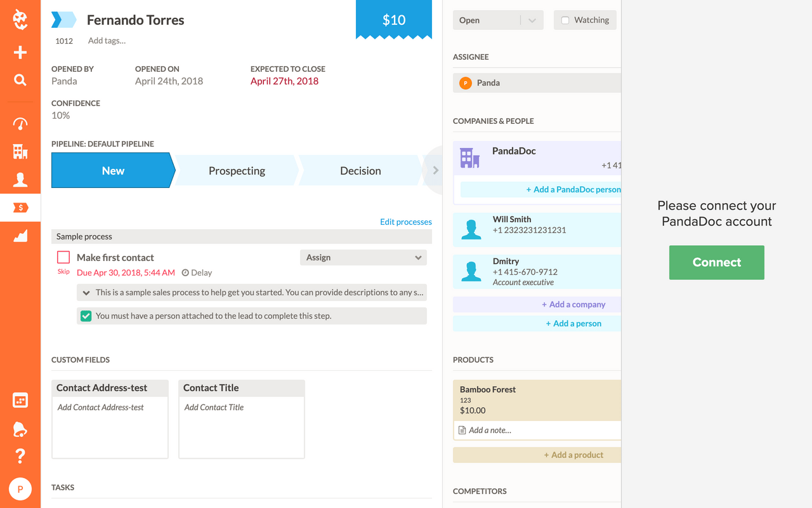Click the Add Contact Address-test field
Image resolution: width=812 pixels, height=508 pixels.
[x=110, y=427]
